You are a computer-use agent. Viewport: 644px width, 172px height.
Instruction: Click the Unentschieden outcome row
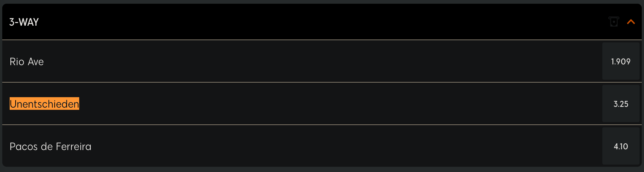tap(322, 103)
